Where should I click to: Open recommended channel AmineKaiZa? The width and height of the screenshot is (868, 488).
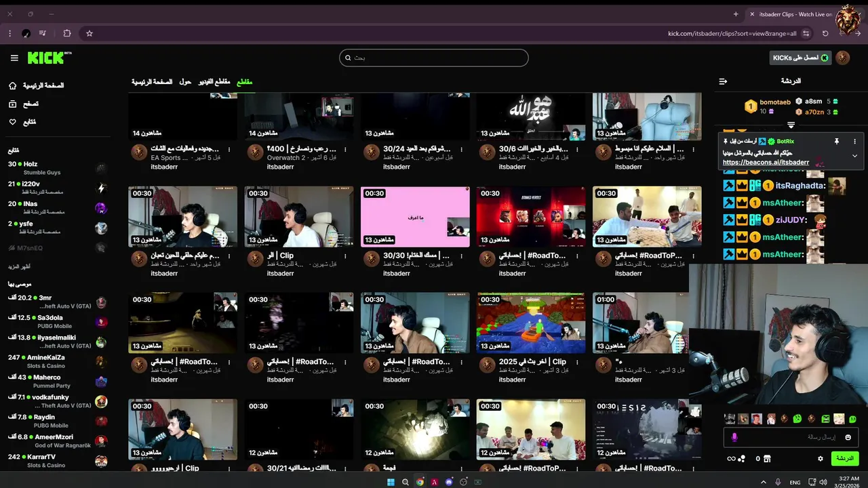[57, 361]
